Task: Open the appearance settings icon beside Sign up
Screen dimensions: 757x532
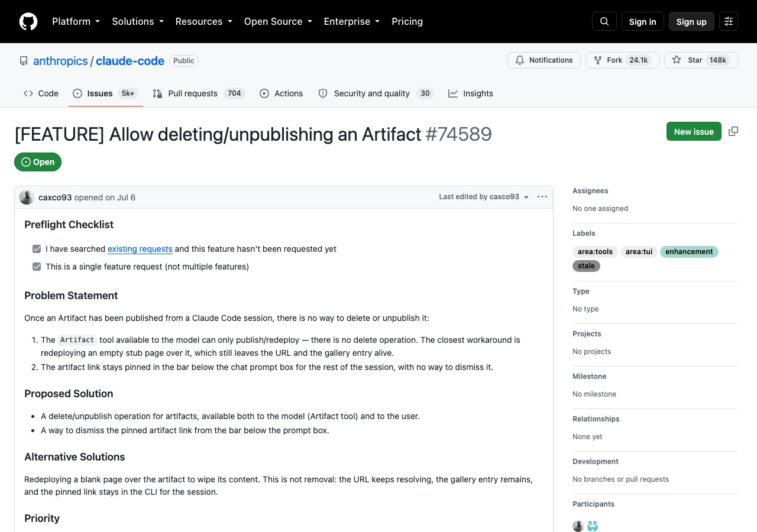Action: pos(729,21)
